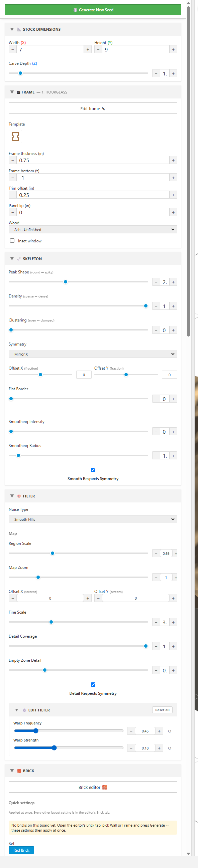Collapse the Edit Filter subsection
Screen dimensions: 198x868
tap(16, 710)
